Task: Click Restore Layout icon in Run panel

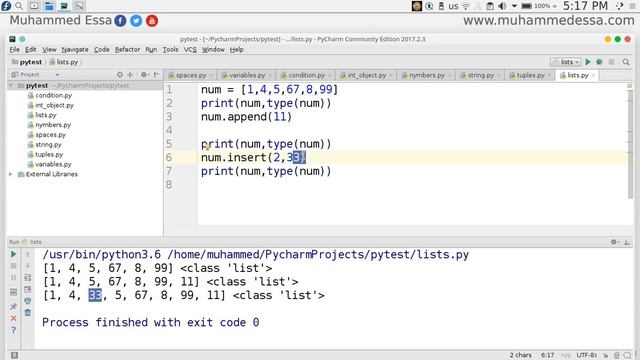Action: (x=13, y=292)
